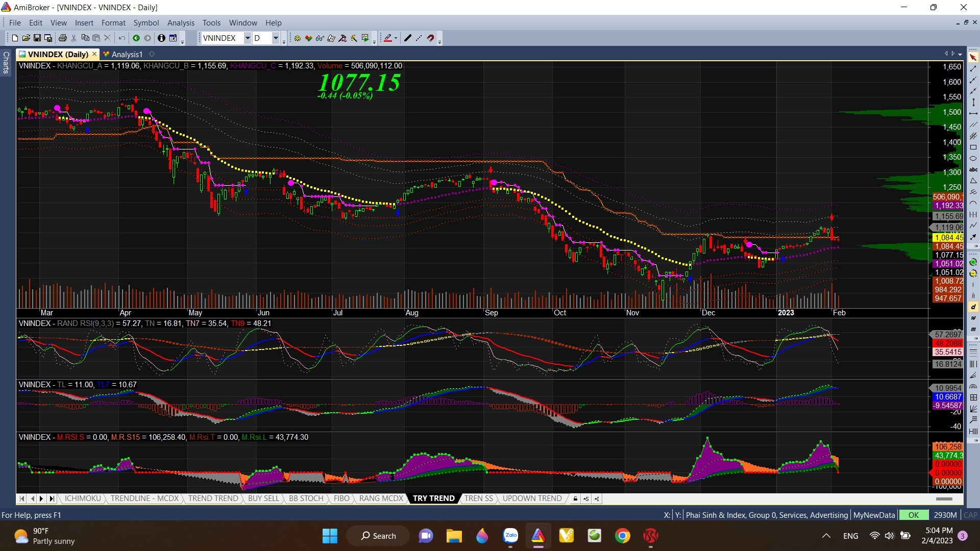Click the red magnet snap icon

(x=430, y=38)
